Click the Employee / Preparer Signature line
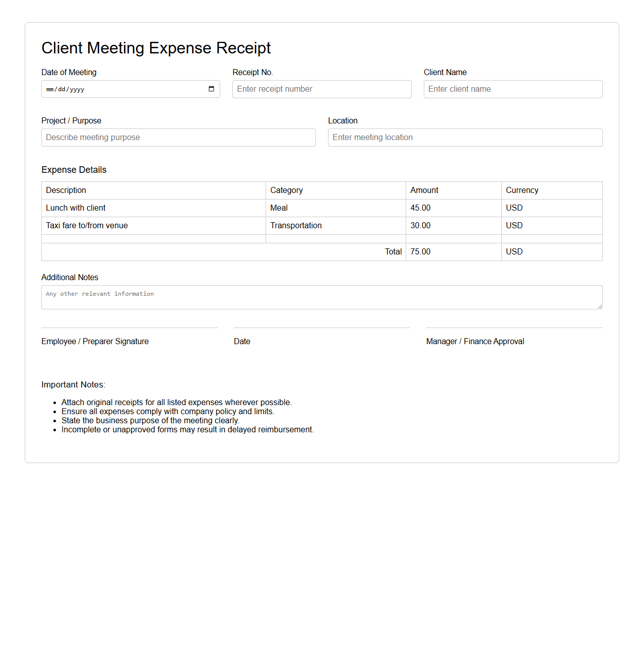 [x=130, y=329]
